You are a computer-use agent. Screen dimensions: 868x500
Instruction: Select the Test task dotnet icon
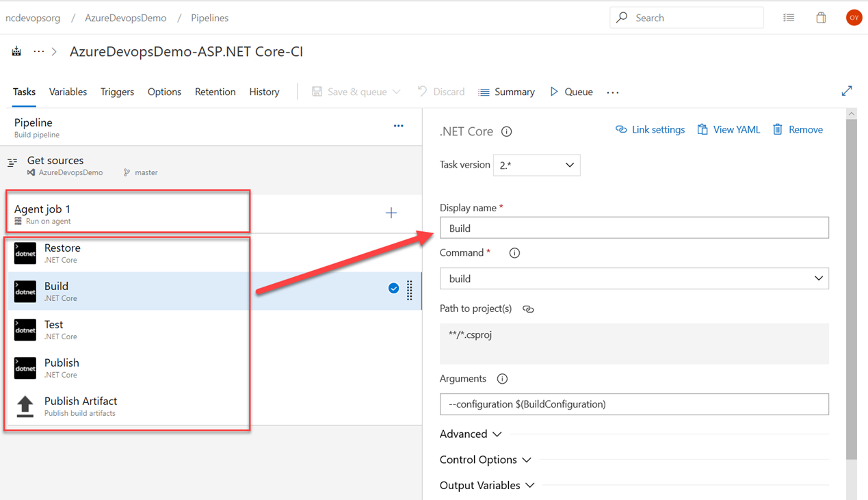click(x=25, y=330)
